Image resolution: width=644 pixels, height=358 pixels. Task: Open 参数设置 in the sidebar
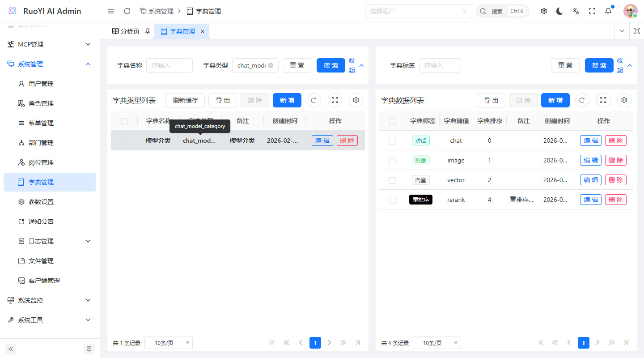coord(50,202)
